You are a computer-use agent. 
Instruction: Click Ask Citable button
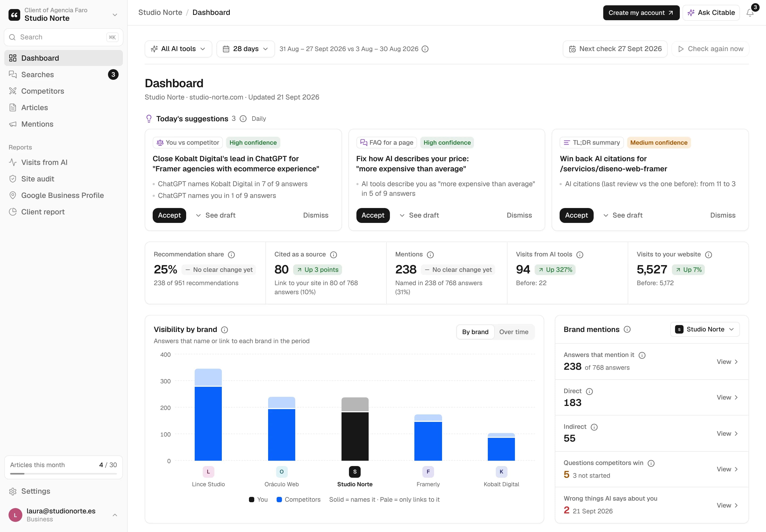(711, 13)
